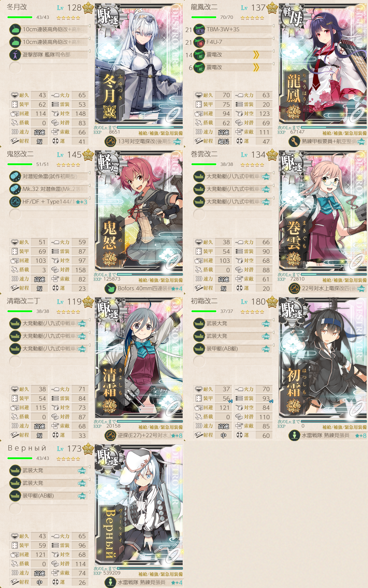Click the 補給/補強/緊急用装備 label under Hatsushimo's card
The height and width of the screenshot is (588, 368).
click(x=344, y=427)
